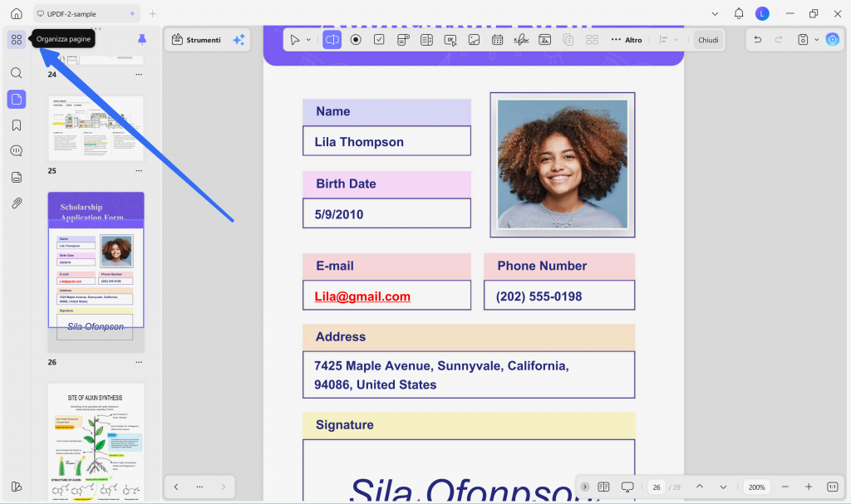Viewport: 851px width, 504px height.
Task: Open the notifications bell
Action: point(739,13)
